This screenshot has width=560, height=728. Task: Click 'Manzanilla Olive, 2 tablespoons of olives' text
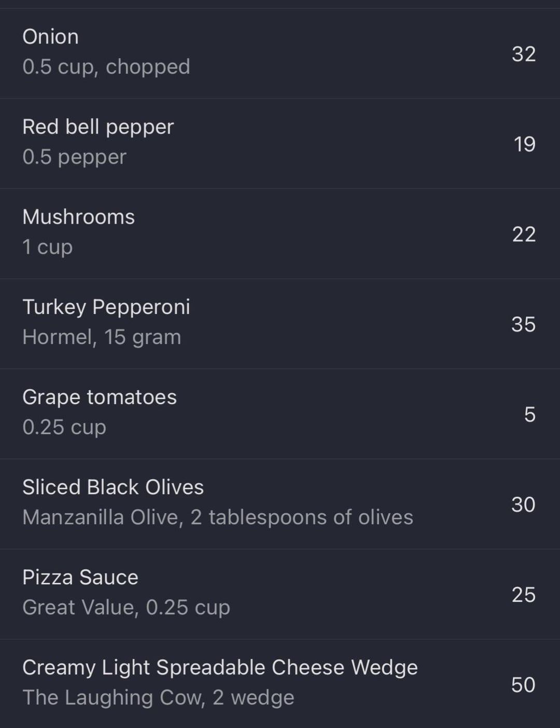point(218,517)
